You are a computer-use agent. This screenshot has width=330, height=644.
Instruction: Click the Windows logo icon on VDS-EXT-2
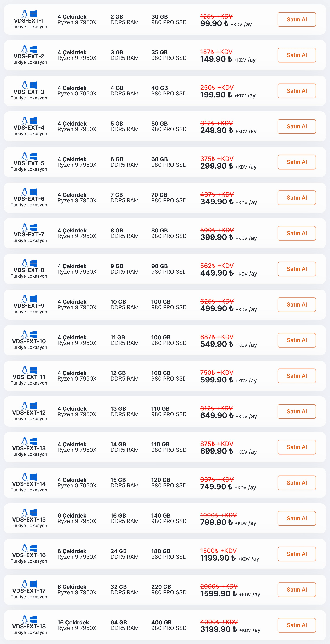click(x=33, y=49)
